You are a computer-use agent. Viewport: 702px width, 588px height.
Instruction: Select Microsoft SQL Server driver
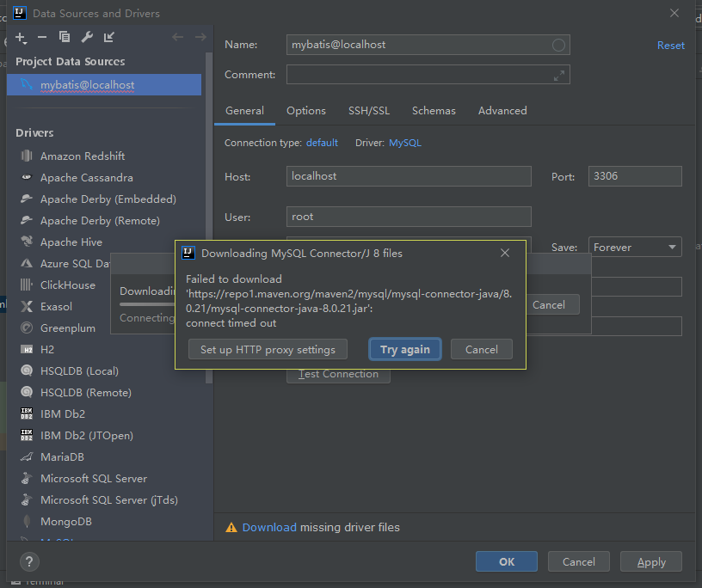click(94, 478)
